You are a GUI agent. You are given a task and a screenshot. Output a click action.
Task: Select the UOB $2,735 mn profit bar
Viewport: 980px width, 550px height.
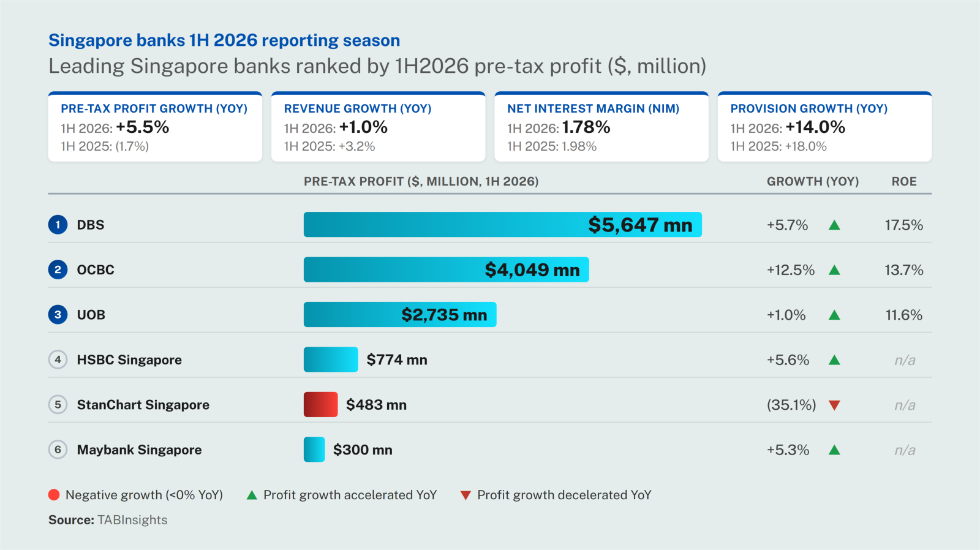click(x=400, y=315)
